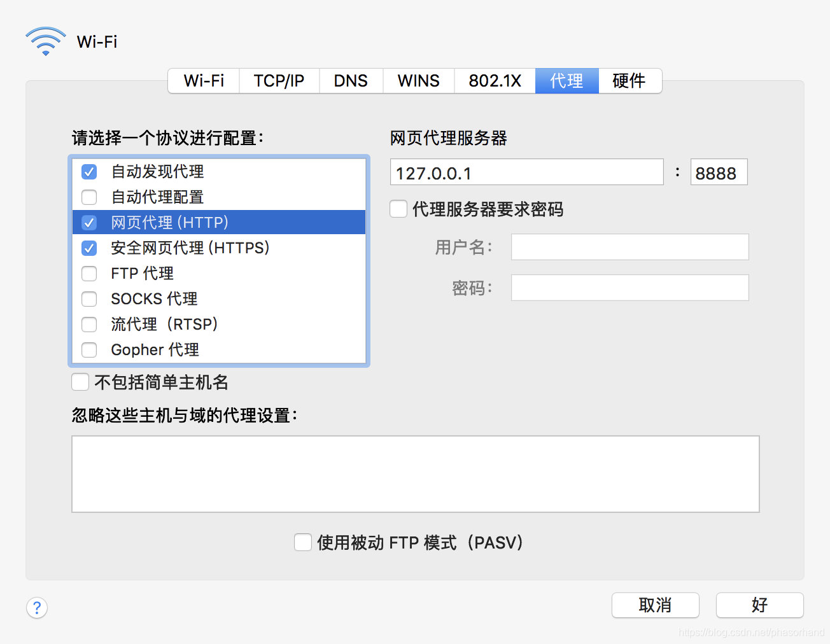Enable 使用被动 FTP 模式 (PASV) checkbox
This screenshot has height=644, width=830.
(x=303, y=542)
